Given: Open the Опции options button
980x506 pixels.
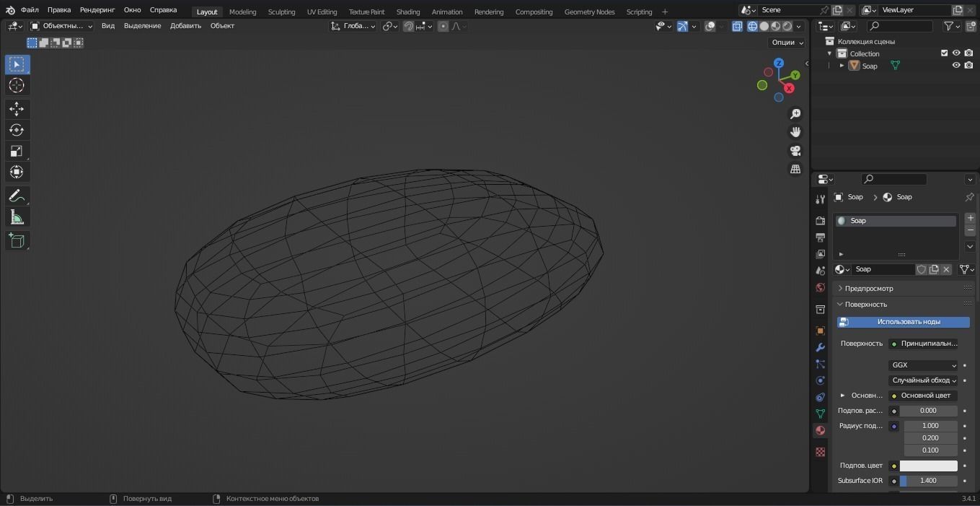Looking at the screenshot, I should pos(787,43).
